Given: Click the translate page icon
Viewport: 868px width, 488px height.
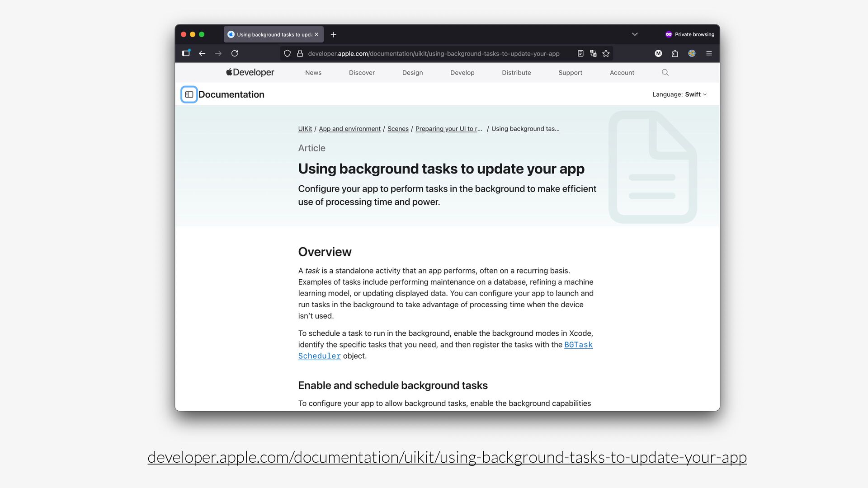Looking at the screenshot, I should (593, 53).
